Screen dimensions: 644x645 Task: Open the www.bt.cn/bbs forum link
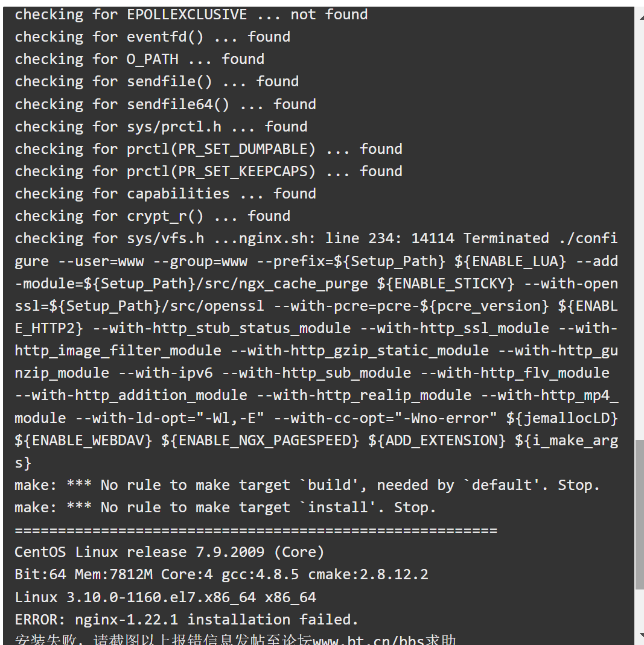coord(368,640)
